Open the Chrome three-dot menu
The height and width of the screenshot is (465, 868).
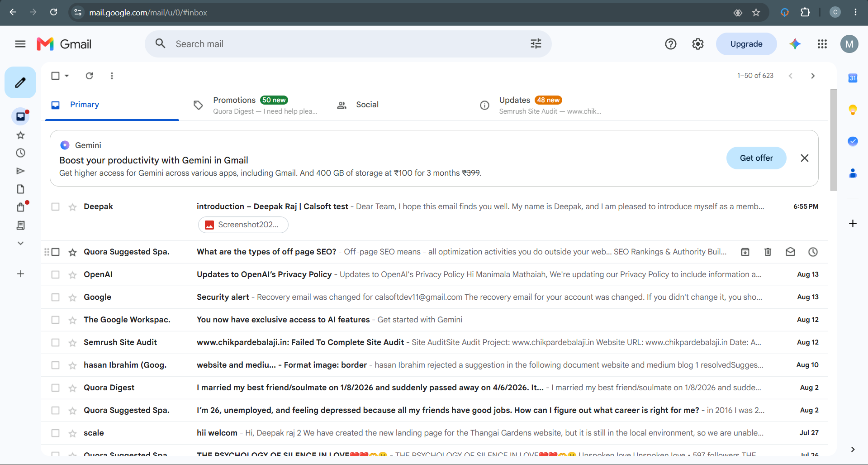(x=855, y=12)
